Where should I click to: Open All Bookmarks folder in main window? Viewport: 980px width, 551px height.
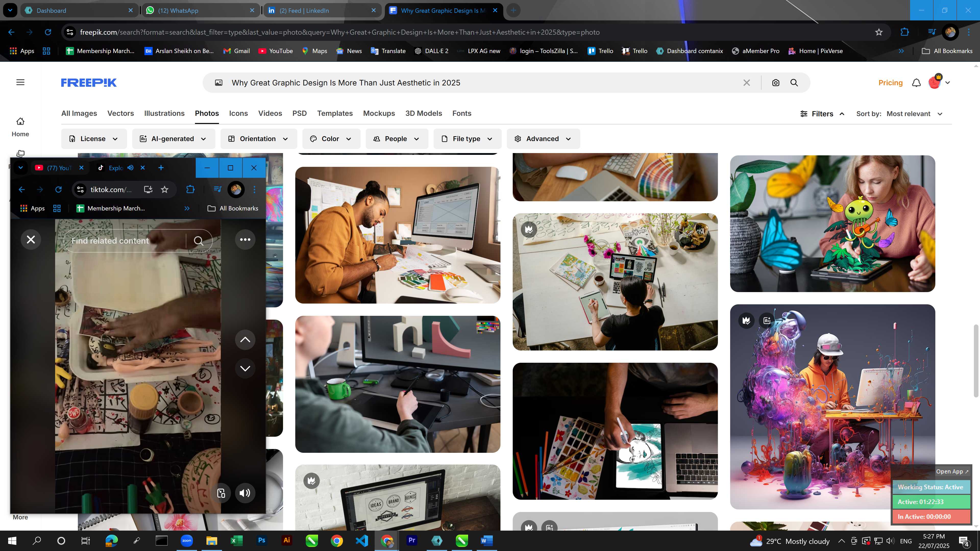(947, 51)
